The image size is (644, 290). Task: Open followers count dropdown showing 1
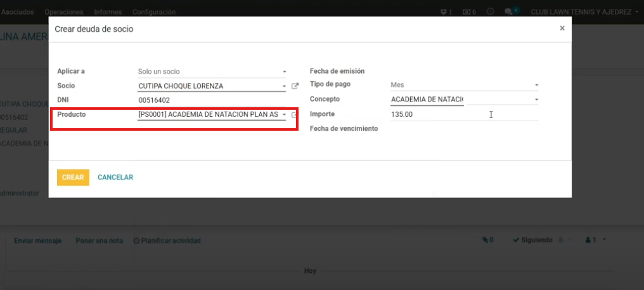click(595, 240)
